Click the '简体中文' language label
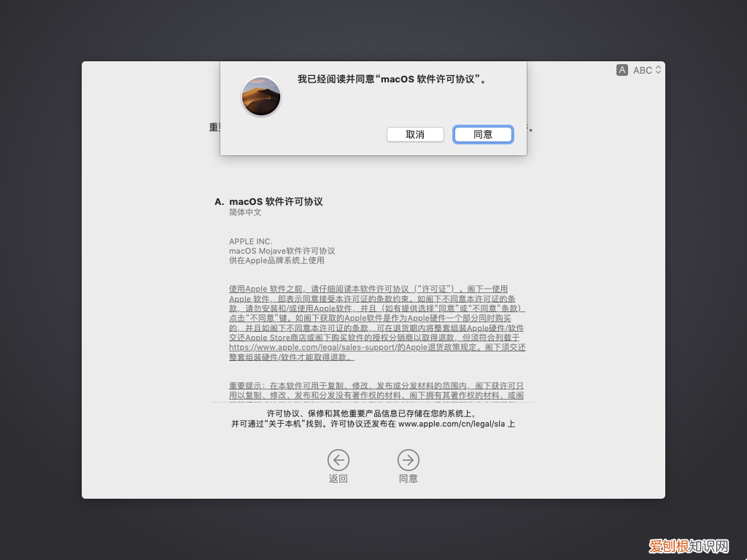Image resolution: width=747 pixels, height=560 pixels. pyautogui.click(x=245, y=212)
